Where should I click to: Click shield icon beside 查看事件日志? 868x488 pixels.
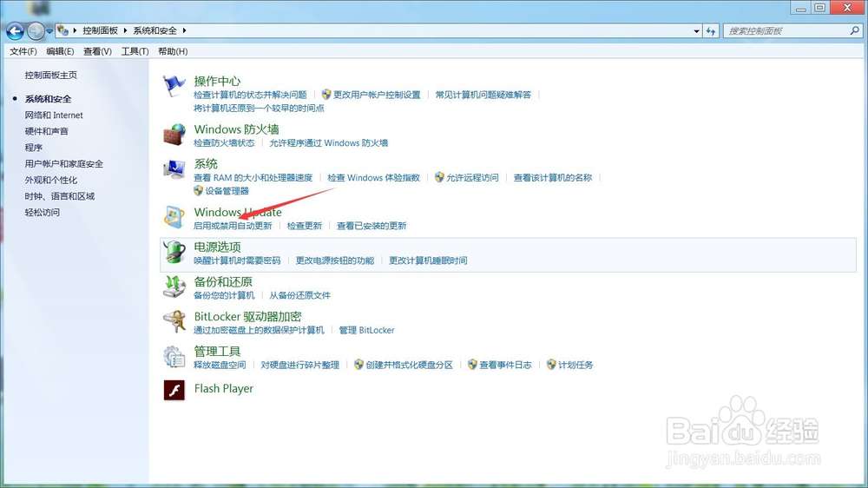click(472, 365)
